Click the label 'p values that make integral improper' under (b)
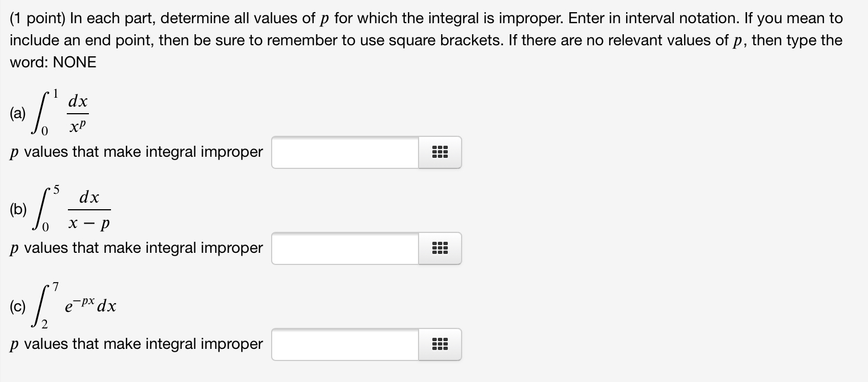Image resolution: width=868 pixels, height=382 pixels. coord(135,248)
